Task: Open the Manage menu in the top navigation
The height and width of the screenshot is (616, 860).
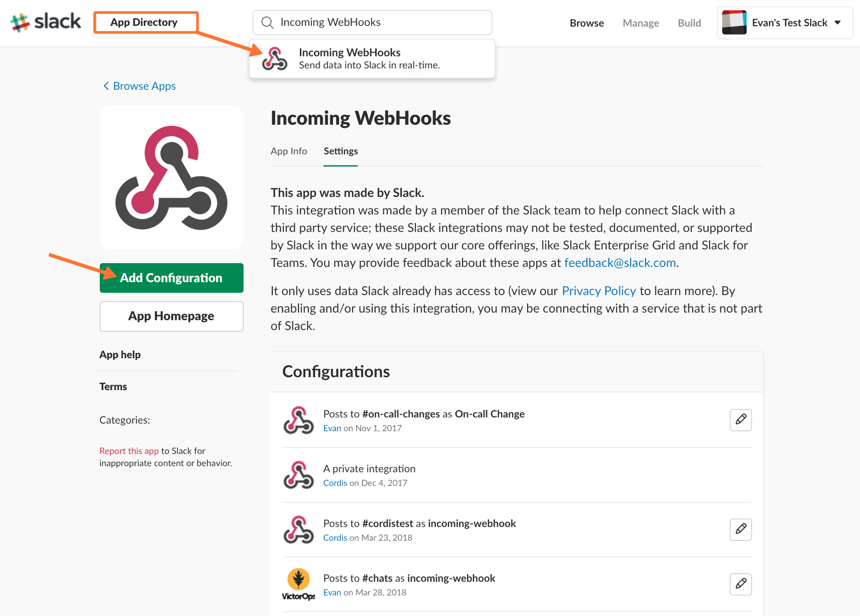Action: click(640, 22)
